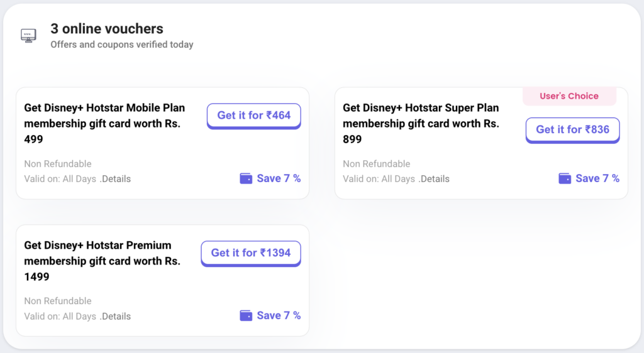644x353 pixels.
Task: Open Details on the Super Plan voucher
Action: [x=434, y=179]
